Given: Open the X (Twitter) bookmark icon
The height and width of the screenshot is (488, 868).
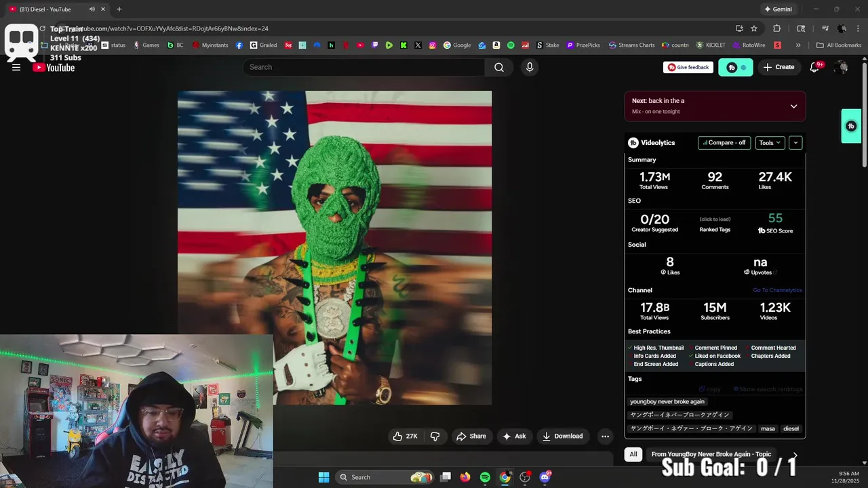Looking at the screenshot, I should point(418,45).
